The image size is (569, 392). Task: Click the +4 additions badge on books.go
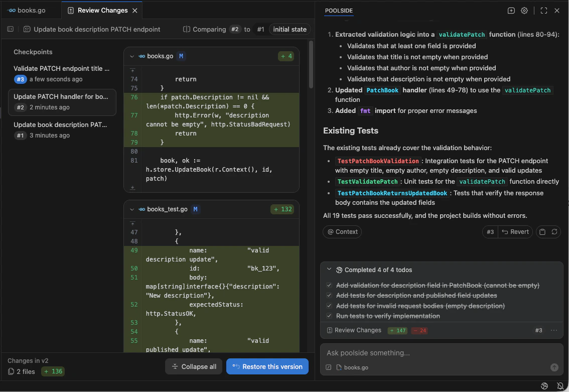[286, 56]
